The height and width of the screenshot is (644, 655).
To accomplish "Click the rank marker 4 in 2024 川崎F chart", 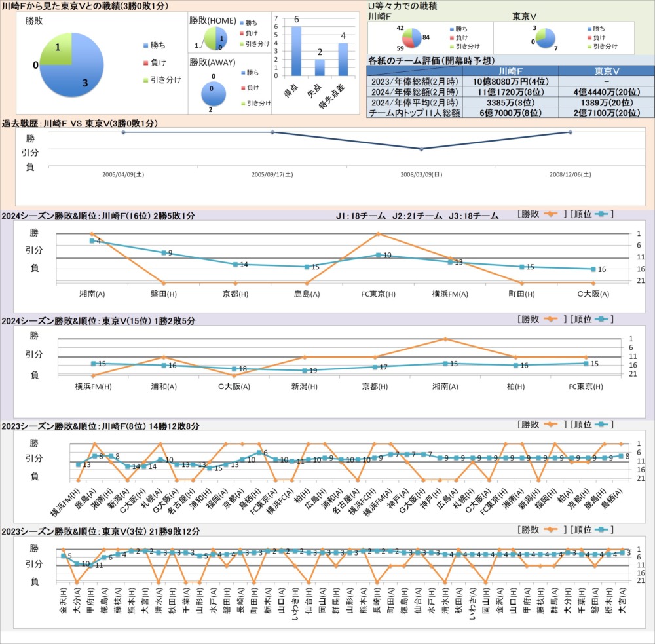I will tap(92, 240).
